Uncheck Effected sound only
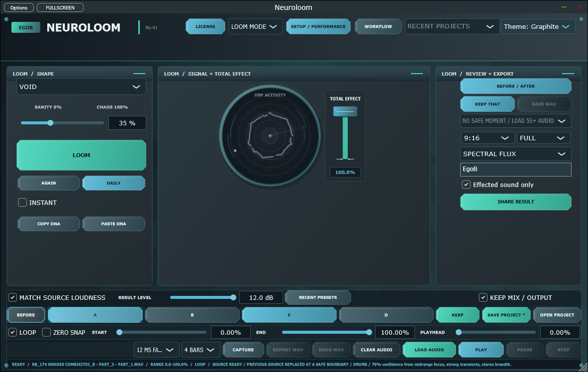The image size is (588, 372). tap(466, 185)
